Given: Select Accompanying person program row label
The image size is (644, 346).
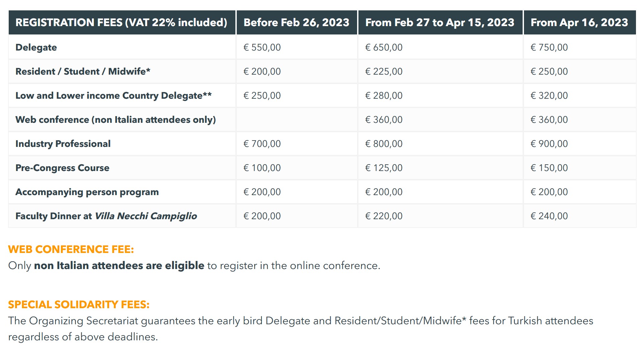Looking at the screenshot, I should [x=87, y=192].
